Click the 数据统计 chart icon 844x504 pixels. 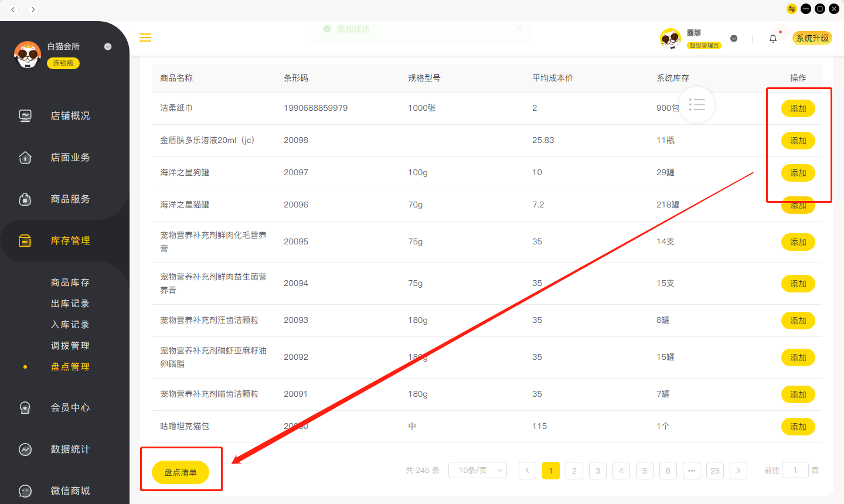[x=25, y=449]
